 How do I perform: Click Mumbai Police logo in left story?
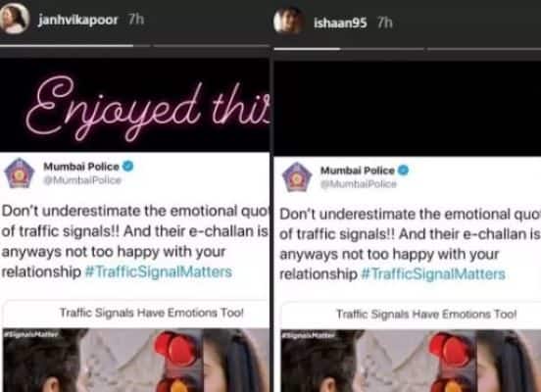19,172
